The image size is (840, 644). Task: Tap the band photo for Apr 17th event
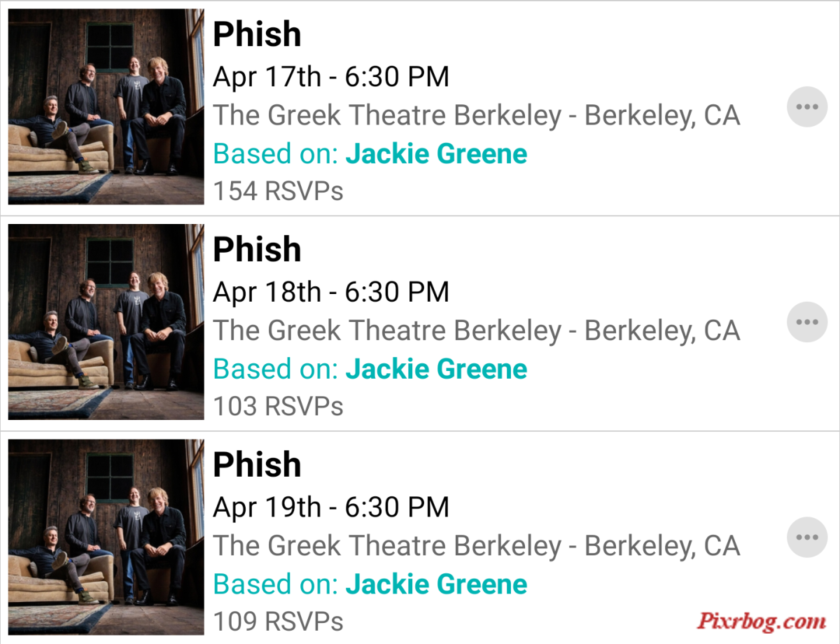[x=106, y=106]
